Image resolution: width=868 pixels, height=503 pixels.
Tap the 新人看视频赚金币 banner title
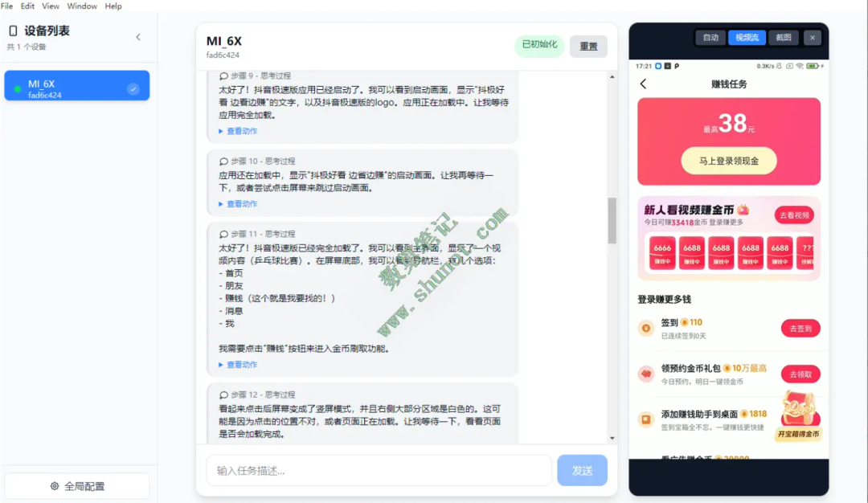tap(689, 210)
